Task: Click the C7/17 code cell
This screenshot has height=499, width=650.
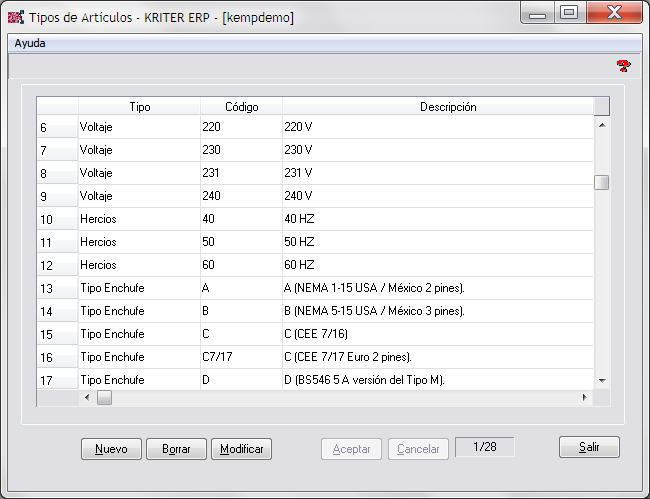Action: click(241, 357)
